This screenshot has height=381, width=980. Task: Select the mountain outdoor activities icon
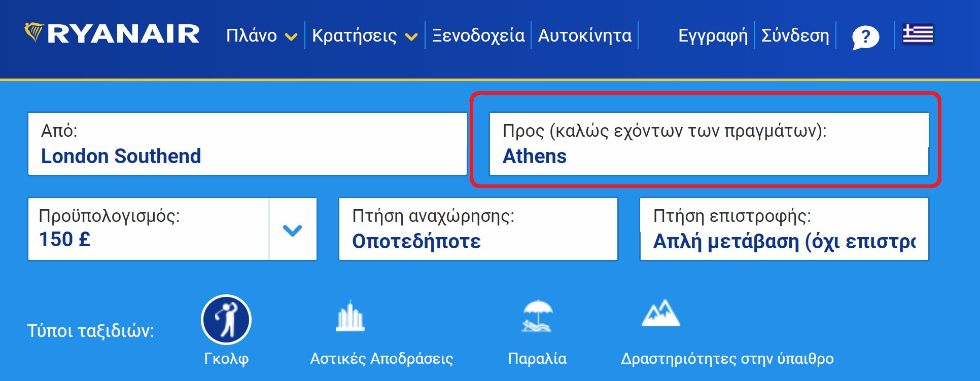660,314
